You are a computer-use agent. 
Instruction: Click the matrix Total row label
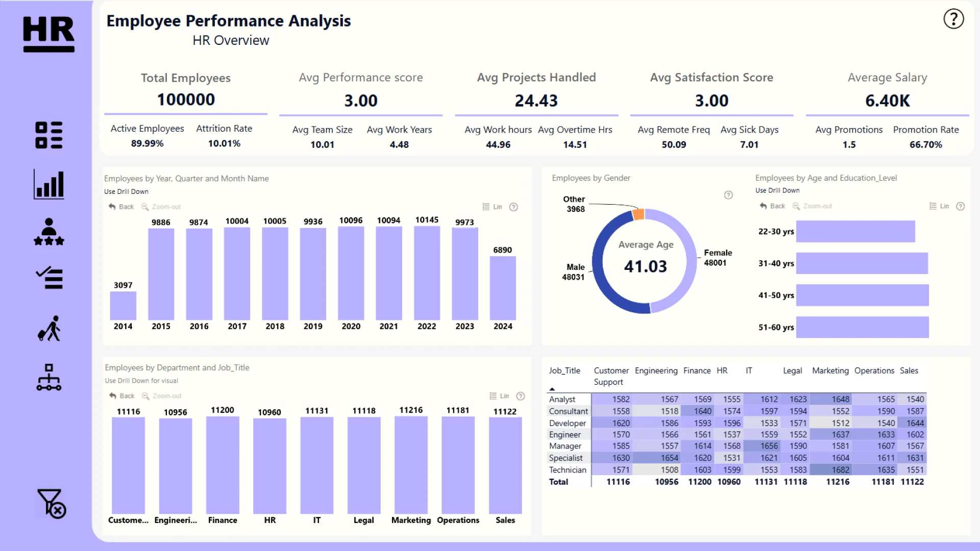click(x=558, y=482)
